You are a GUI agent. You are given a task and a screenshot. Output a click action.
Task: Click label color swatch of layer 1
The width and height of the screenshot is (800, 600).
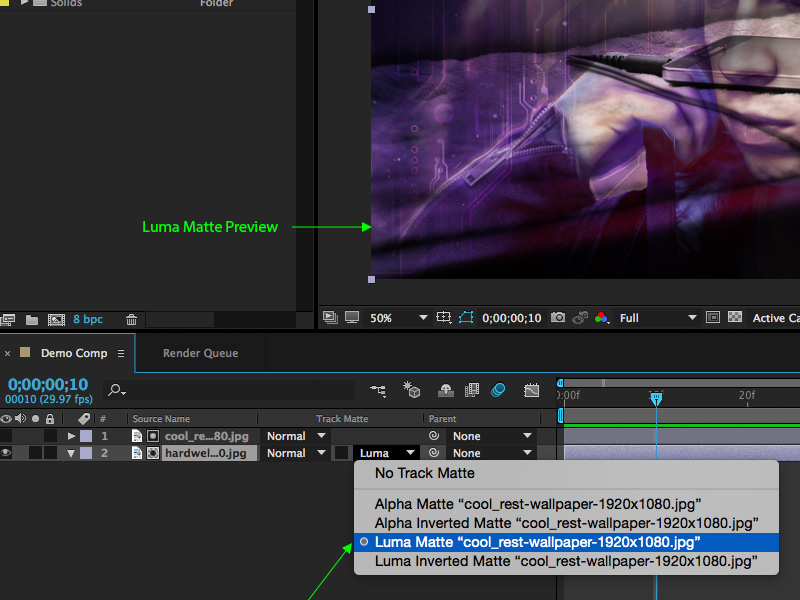coord(86,436)
